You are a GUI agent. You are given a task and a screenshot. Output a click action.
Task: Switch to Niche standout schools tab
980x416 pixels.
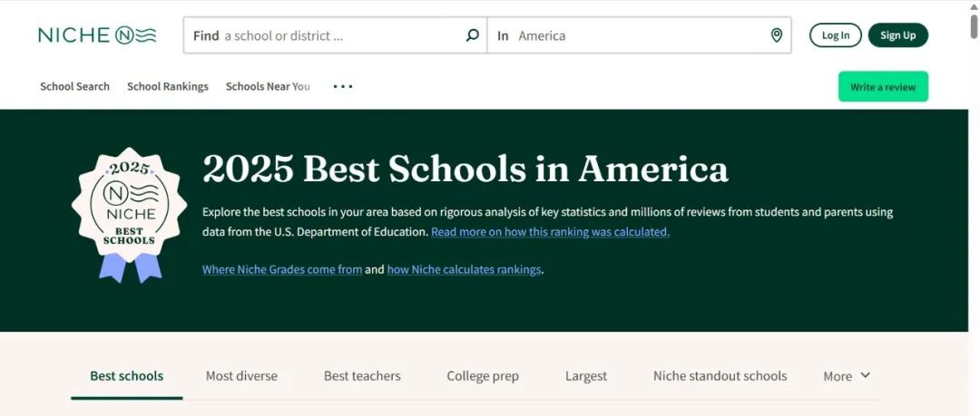point(720,376)
